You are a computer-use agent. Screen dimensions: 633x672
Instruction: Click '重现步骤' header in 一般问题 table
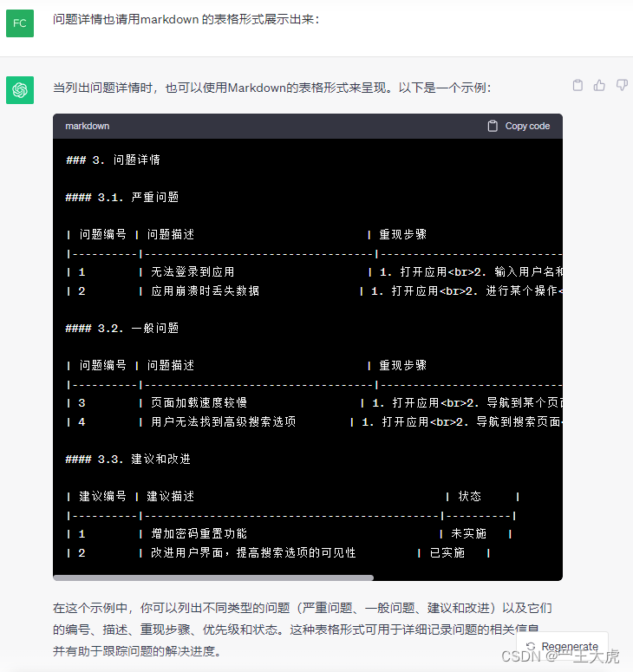click(403, 365)
